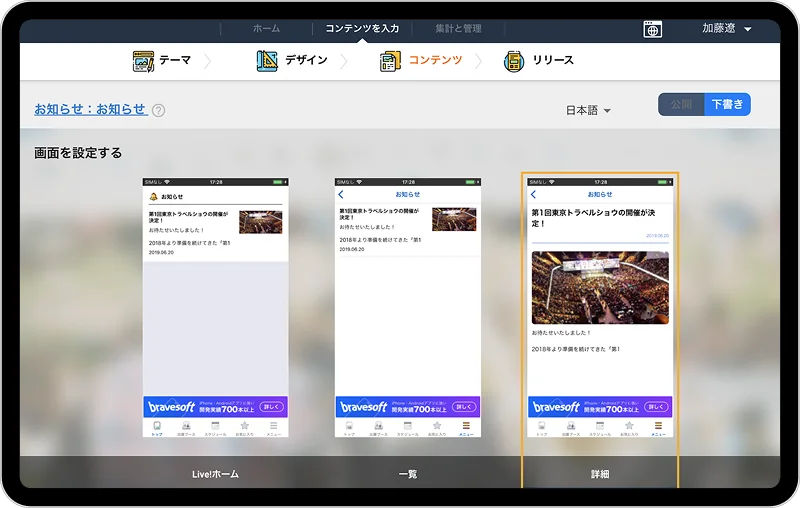800x508 pixels.
Task: Select the コンテンツ step icon
Action: click(390, 61)
